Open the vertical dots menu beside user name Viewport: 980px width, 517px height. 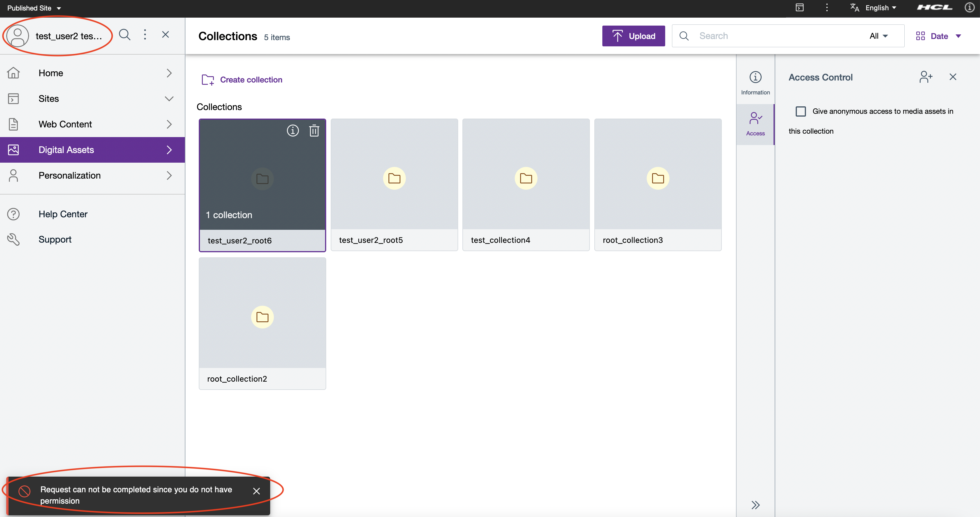[x=145, y=35]
